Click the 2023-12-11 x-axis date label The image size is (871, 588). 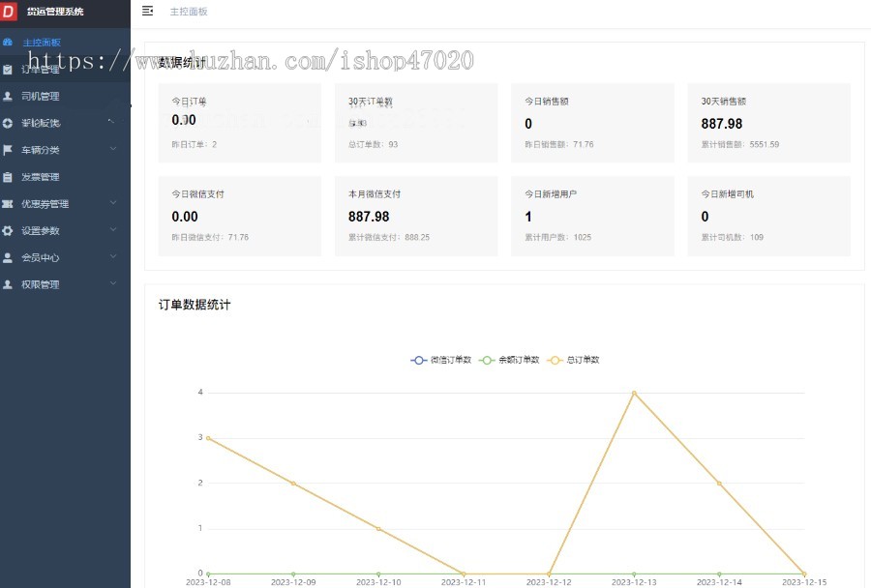[464, 582]
